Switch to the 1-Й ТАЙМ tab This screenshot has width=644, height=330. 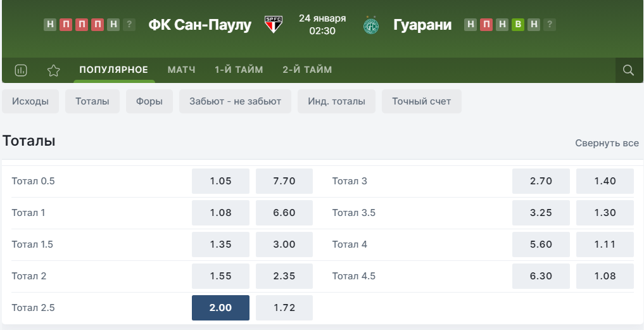click(x=239, y=70)
